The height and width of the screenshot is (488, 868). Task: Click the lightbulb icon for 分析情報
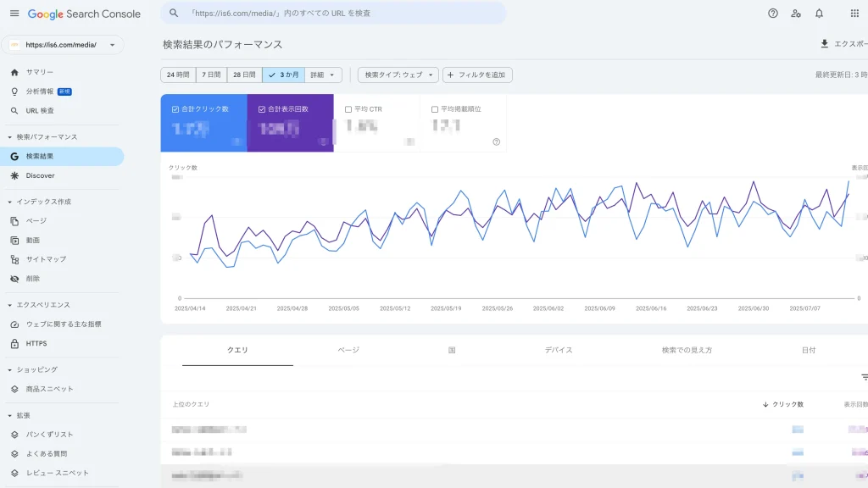[14, 91]
